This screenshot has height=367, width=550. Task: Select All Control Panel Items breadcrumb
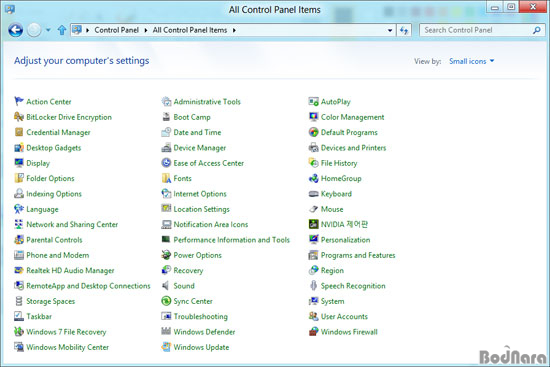pyautogui.click(x=190, y=30)
